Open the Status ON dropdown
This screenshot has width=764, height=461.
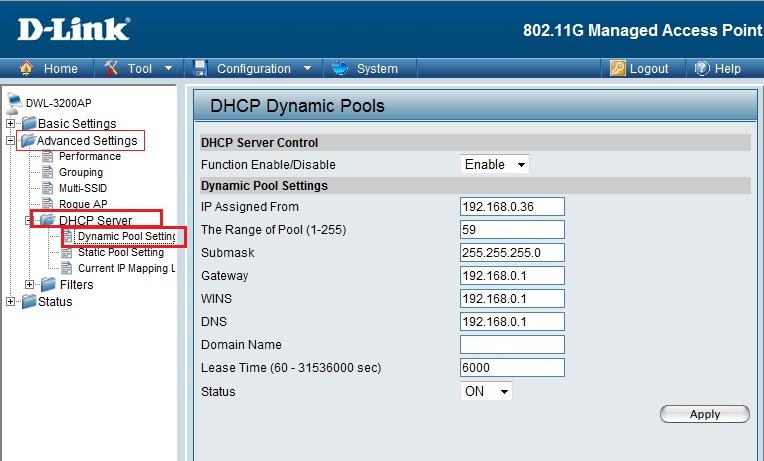coord(486,391)
